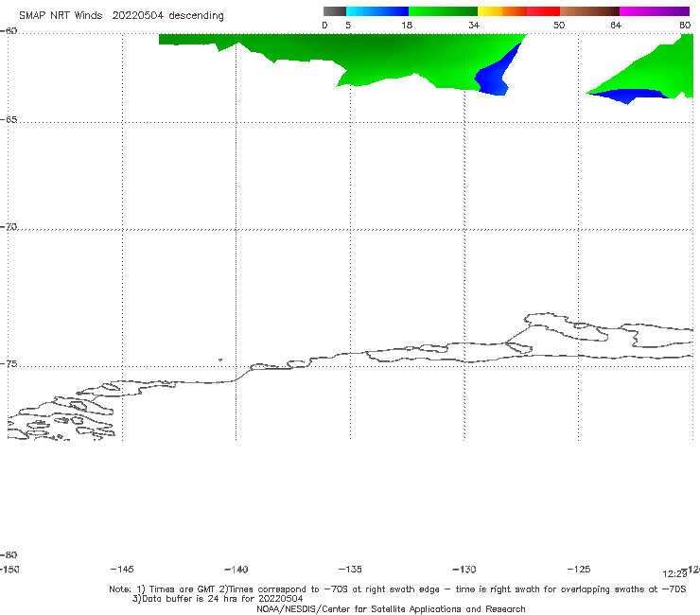The width and height of the screenshot is (700, 615).
Task: Click the longitude label '-125'
Action: 579,569
